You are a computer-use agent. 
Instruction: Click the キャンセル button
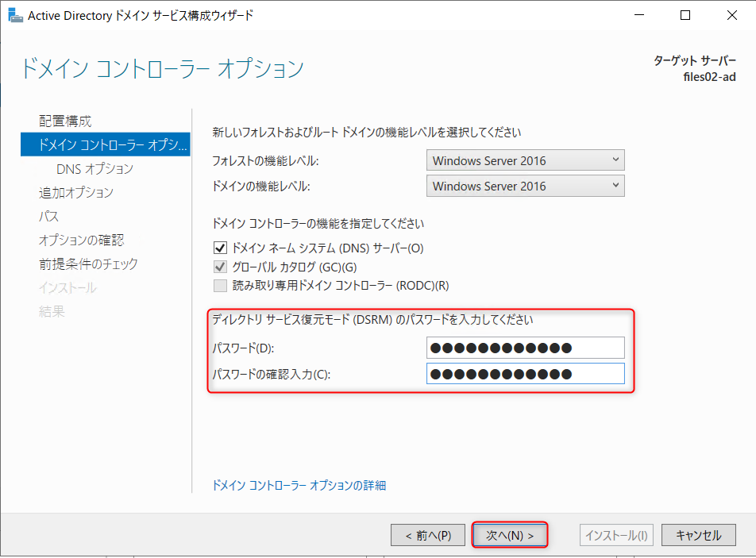pos(698,535)
